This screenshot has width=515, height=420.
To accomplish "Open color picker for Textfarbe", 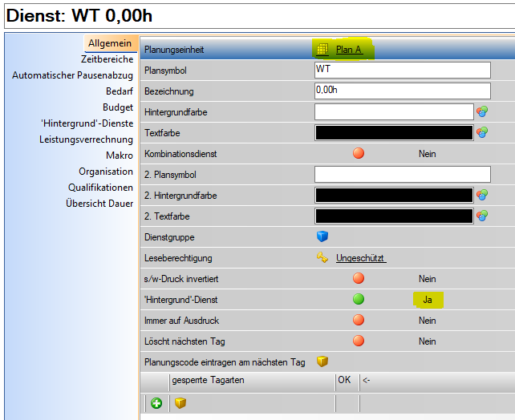I will [x=482, y=133].
